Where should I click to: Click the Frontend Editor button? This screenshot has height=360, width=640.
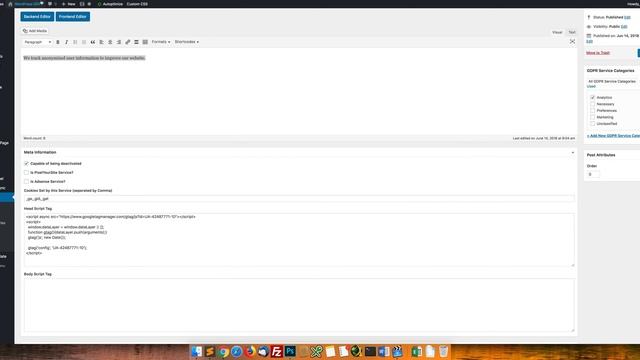(x=73, y=17)
